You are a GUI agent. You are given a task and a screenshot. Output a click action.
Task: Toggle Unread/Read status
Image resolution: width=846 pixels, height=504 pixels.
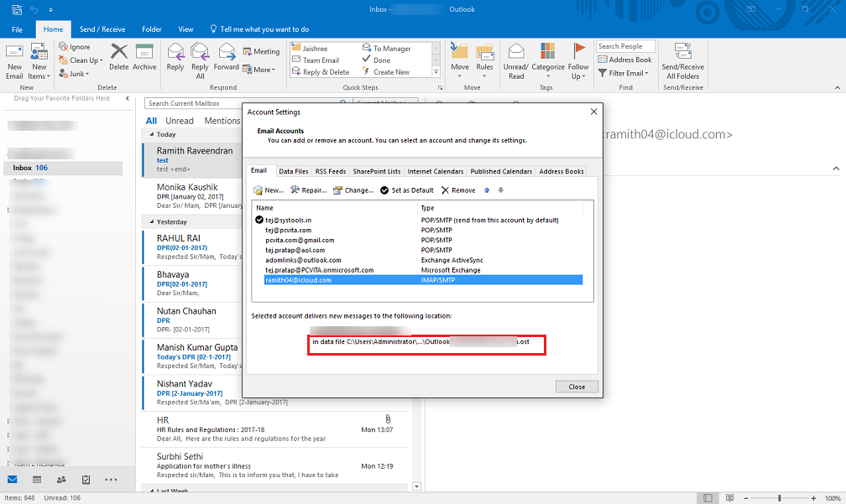pos(516,61)
